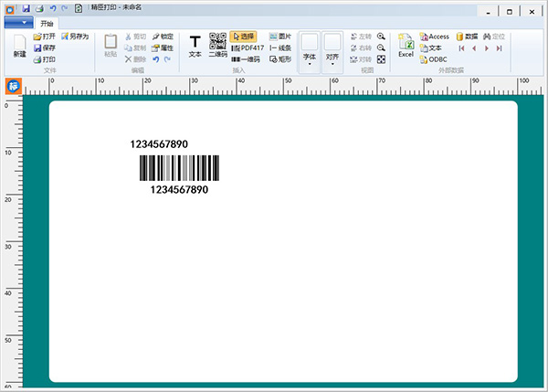The height and width of the screenshot is (392, 548).
Task: Click undo arrow in the 编辑 group
Action: pos(156,59)
